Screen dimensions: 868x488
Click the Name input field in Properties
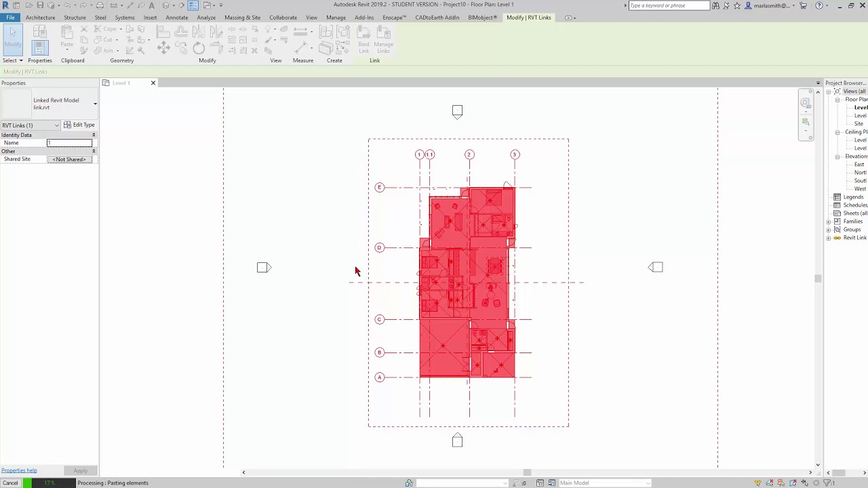tap(69, 143)
